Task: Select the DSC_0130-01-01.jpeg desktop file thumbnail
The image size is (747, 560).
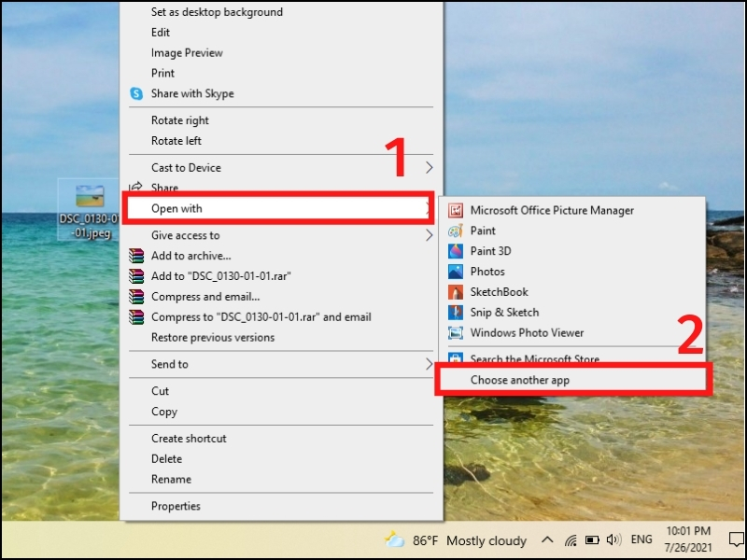Action: (90, 196)
